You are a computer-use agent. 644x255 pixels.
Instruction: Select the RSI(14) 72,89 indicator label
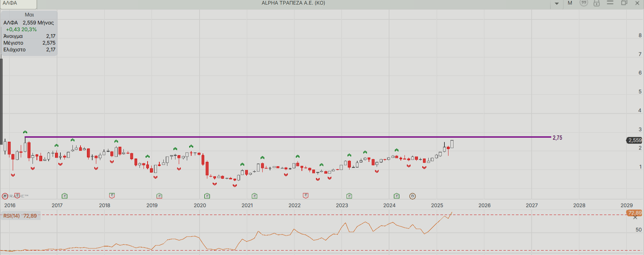[x=20, y=216]
